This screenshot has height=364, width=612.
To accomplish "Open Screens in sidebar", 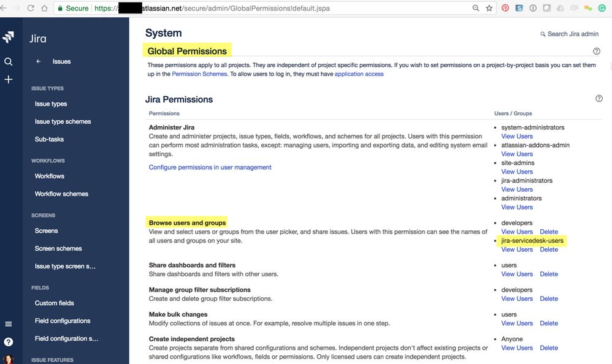I will click(x=46, y=230).
